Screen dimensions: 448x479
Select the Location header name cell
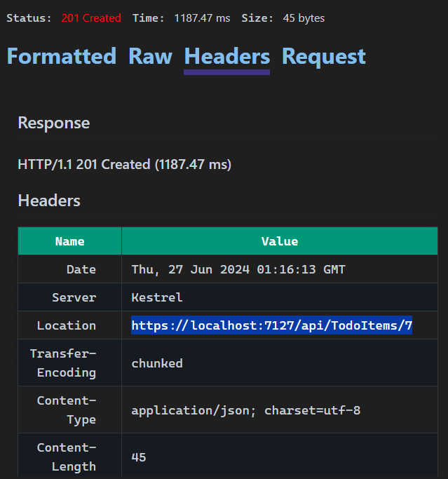[x=67, y=325]
